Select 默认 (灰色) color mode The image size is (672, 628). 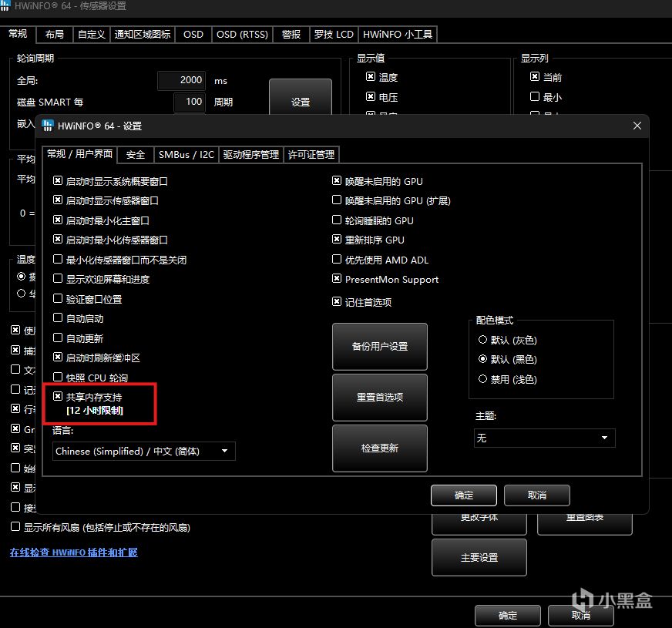point(482,340)
